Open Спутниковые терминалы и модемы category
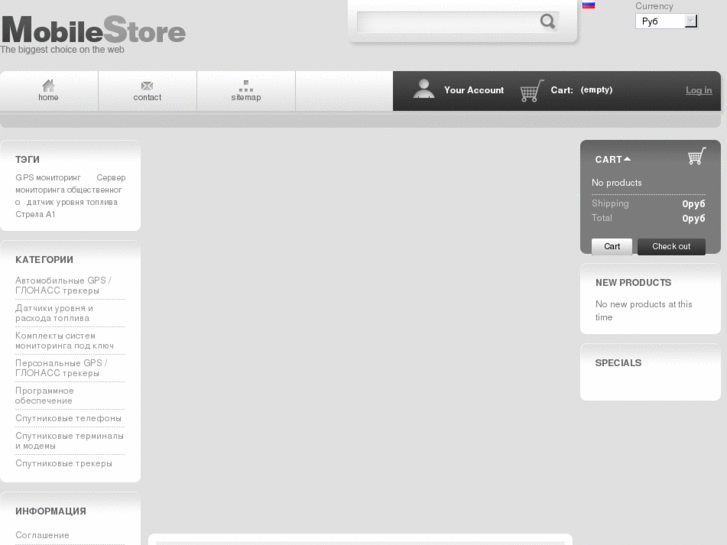This screenshot has height=545, width=727. pyautogui.click(x=70, y=441)
